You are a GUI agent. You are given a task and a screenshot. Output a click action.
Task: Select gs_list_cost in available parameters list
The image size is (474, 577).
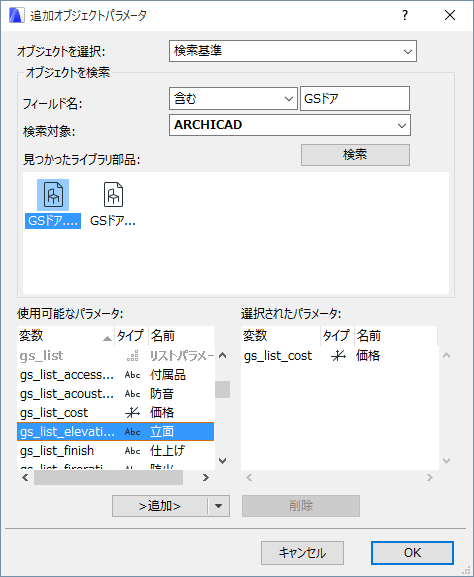(116, 413)
